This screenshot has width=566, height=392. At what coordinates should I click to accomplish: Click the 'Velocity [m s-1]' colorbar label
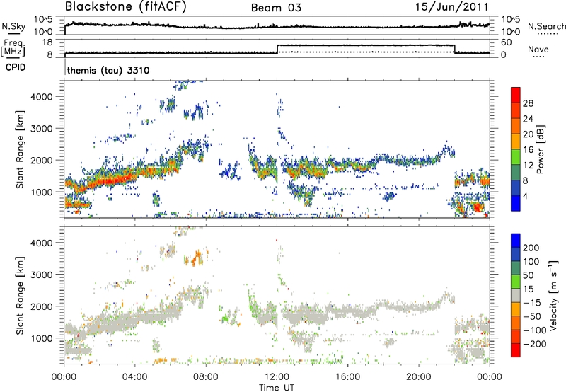[553, 295]
